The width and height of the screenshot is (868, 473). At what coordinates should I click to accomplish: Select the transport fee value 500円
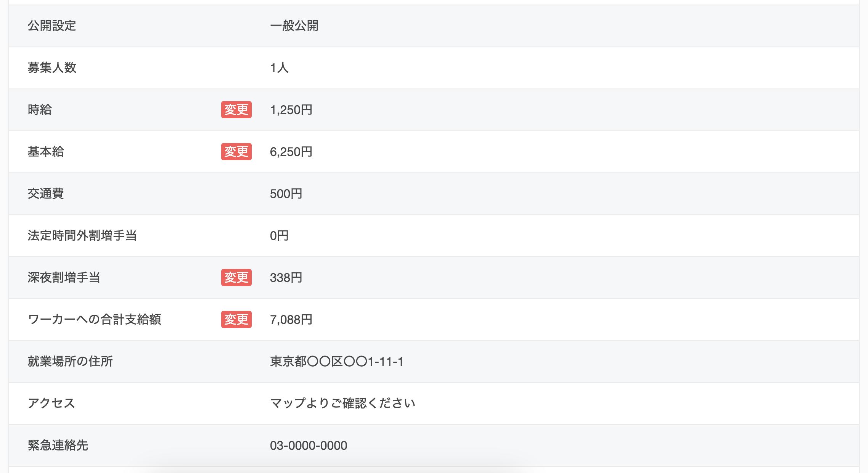[x=286, y=194]
